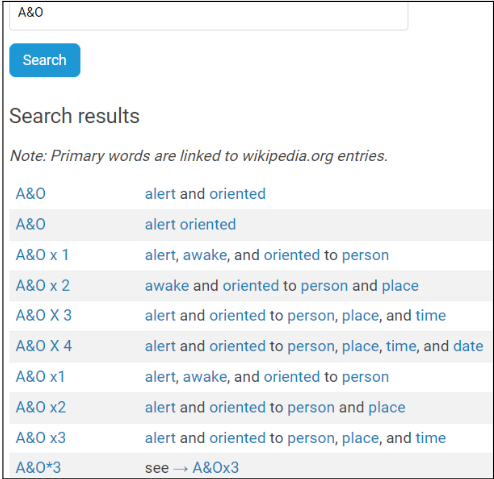The height and width of the screenshot is (479, 494).
Task: Open the 'A&O x 2' abbreviation link
Action: coord(43,286)
